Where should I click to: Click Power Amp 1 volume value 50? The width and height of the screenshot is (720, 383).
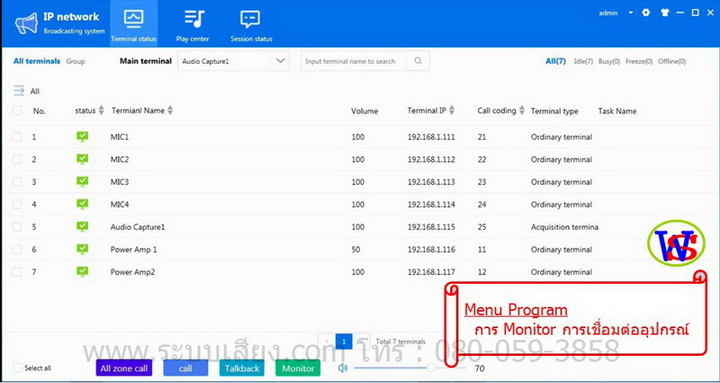point(356,249)
